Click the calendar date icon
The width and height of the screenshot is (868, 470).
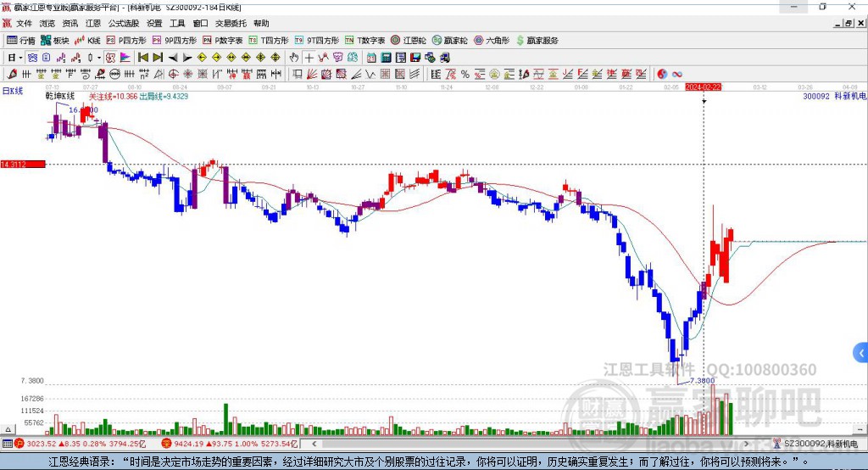tap(371, 58)
